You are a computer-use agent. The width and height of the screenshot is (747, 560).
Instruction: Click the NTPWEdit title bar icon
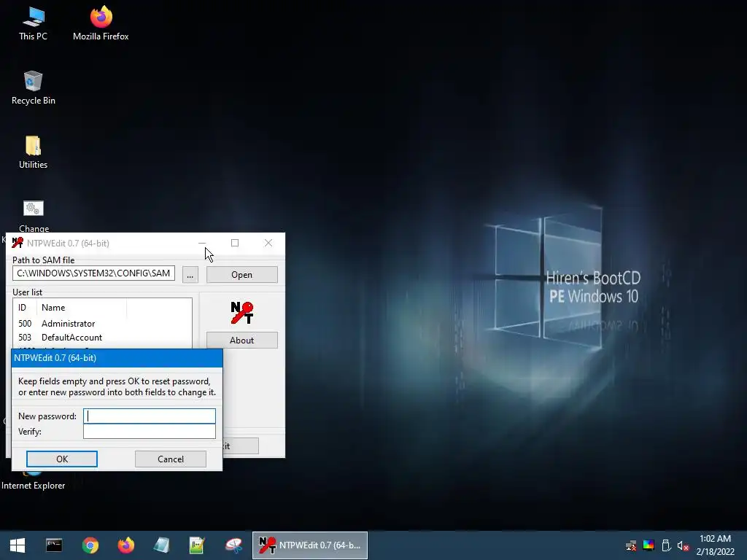point(18,243)
